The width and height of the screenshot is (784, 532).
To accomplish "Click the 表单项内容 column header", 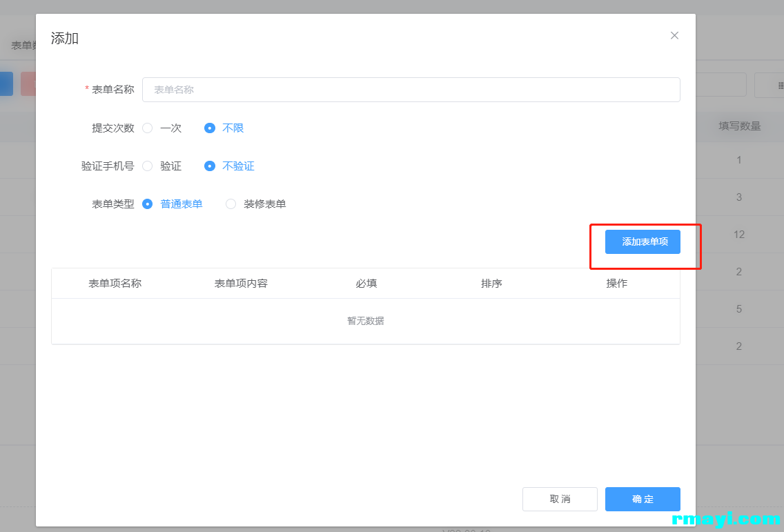I will tap(241, 284).
